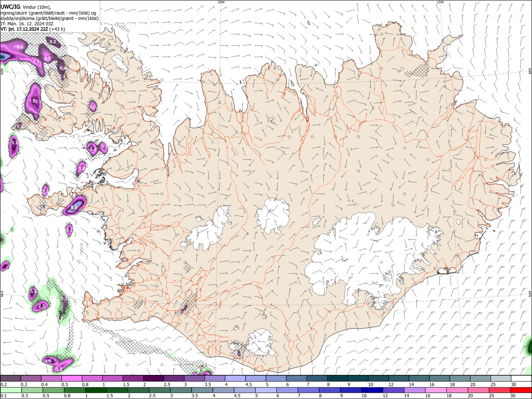Image resolution: width=532 pixels, height=399 pixels.
Task: Click the '6.8' precipitation value on the map
Action: click(x=74, y=207)
